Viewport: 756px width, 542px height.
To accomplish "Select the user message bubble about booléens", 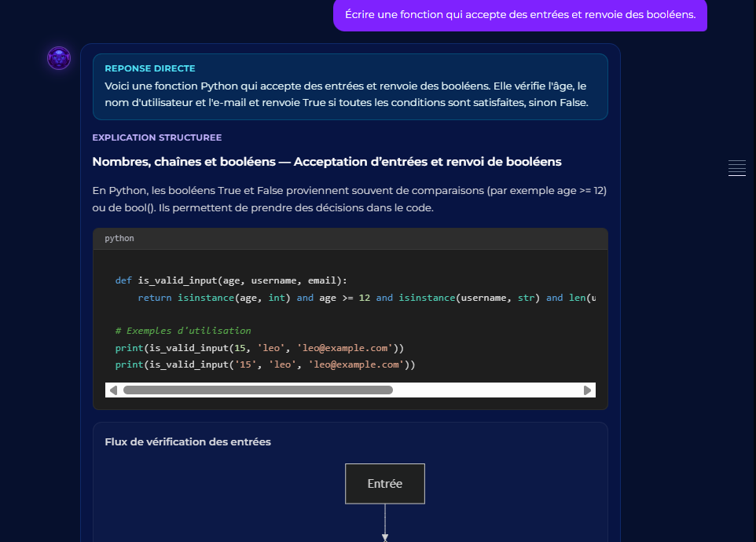I will [x=520, y=15].
